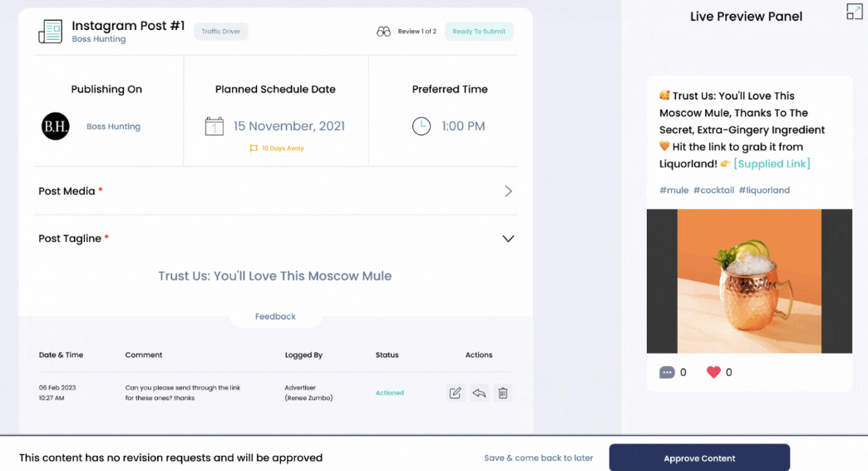Click the Moscow Mule preview image
The height and width of the screenshot is (471, 868).
coord(749,280)
